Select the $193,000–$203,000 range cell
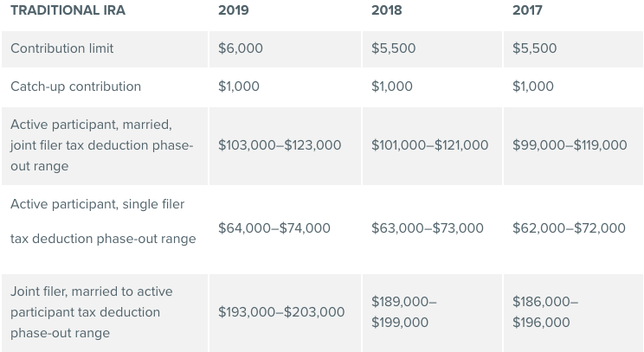Image resolution: width=644 pixels, height=352 pixels. [281, 312]
